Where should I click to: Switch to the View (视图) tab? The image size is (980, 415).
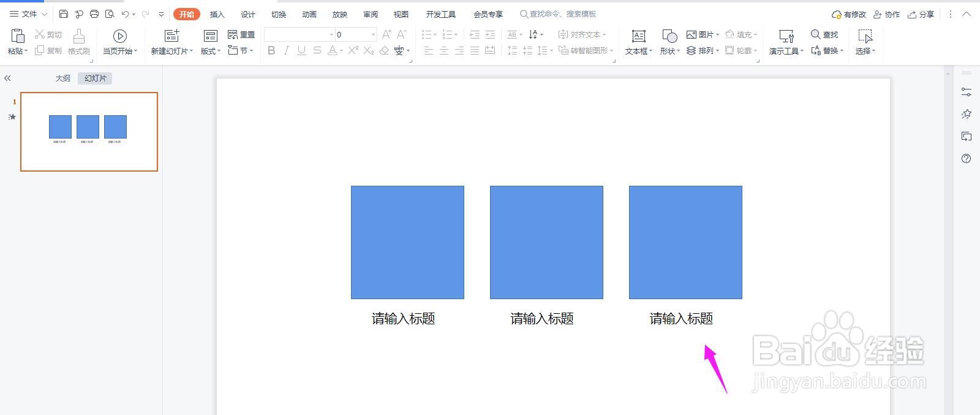click(401, 14)
